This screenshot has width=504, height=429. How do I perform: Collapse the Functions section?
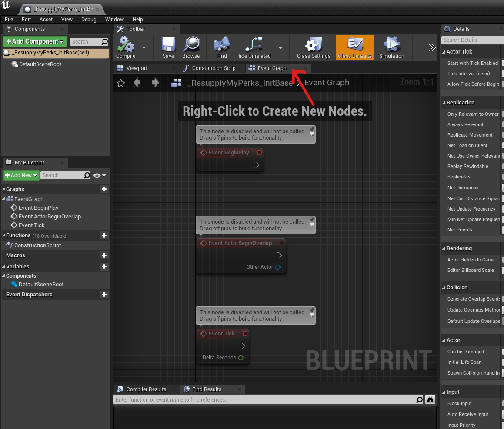point(4,235)
